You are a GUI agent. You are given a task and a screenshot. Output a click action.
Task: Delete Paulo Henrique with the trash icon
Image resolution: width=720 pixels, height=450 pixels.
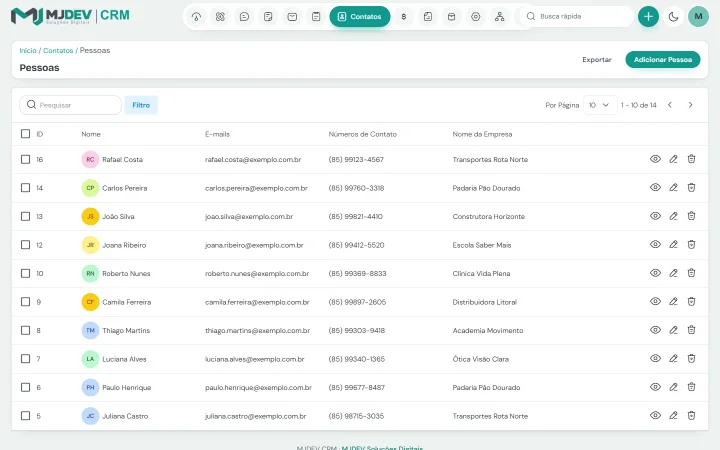pos(691,387)
